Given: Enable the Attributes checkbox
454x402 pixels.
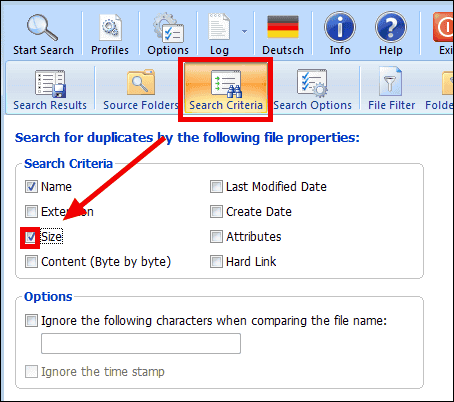Looking at the screenshot, I should (216, 237).
